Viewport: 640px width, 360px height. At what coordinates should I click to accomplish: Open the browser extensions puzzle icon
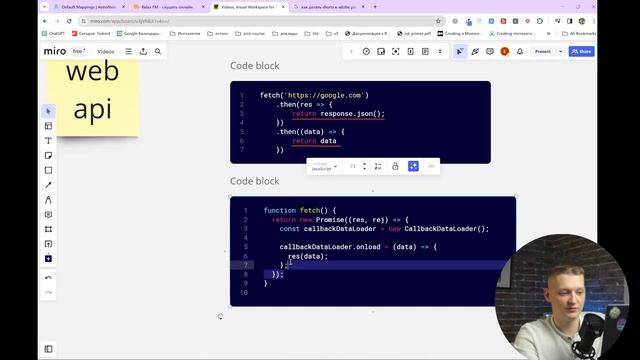[x=540, y=21]
